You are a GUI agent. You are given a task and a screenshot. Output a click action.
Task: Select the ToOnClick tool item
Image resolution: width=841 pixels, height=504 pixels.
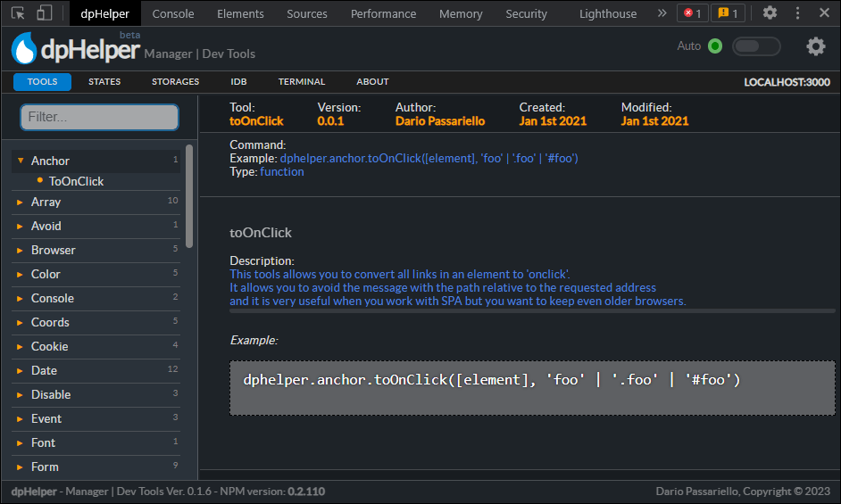(76, 181)
